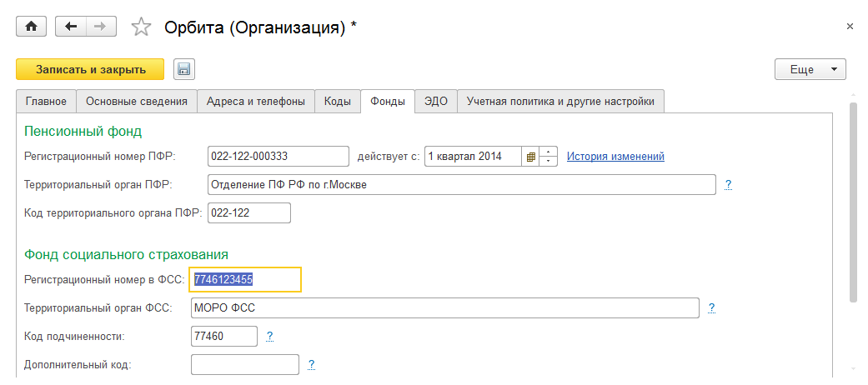Open calendar picker for the quarter field
The image size is (868, 385).
pos(530,157)
